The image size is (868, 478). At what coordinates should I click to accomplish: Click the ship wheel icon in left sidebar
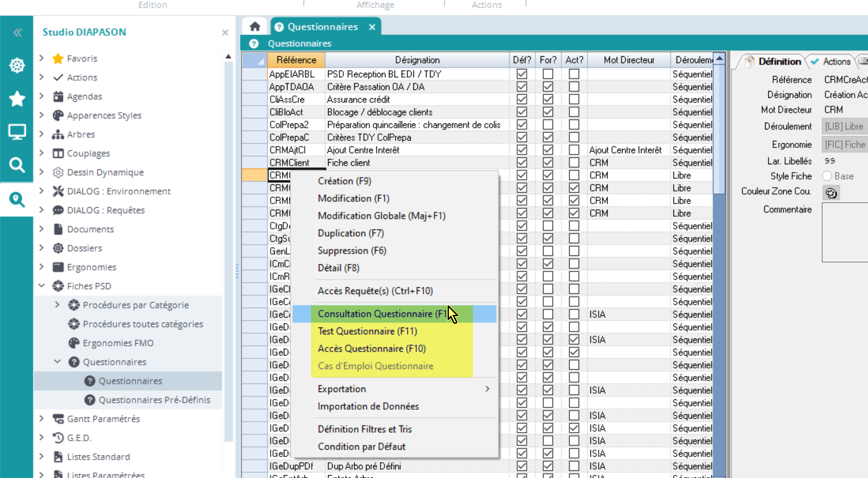tap(16, 65)
